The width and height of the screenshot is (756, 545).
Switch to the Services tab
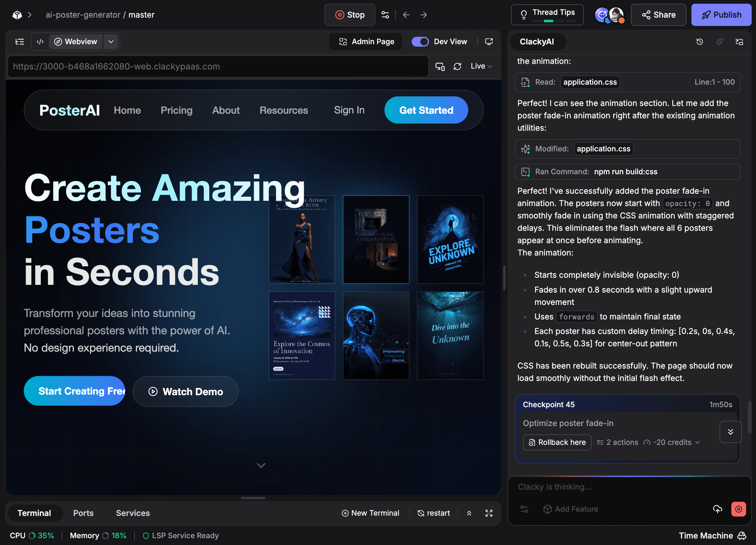pos(133,513)
